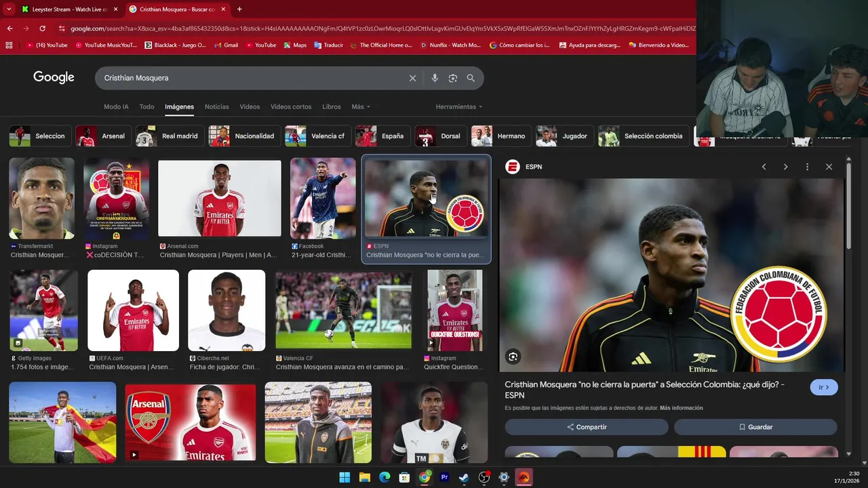Open the tab search dropdown arrow

click(x=9, y=9)
